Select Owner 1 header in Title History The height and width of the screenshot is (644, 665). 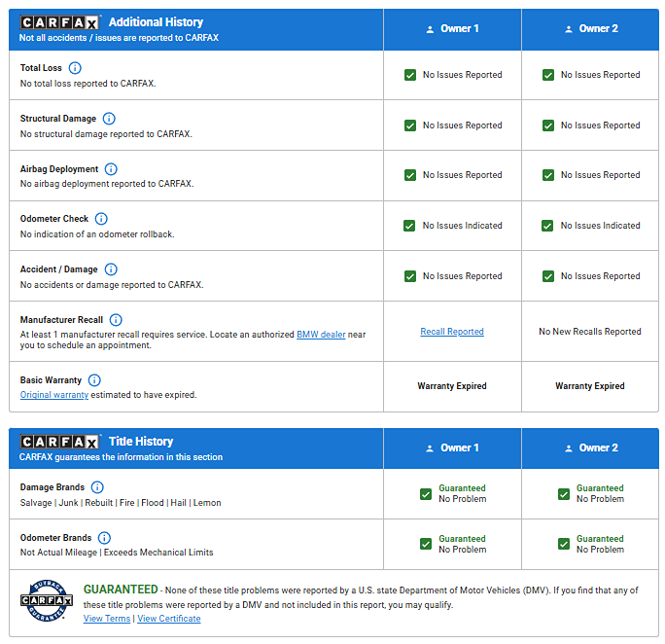(452, 448)
